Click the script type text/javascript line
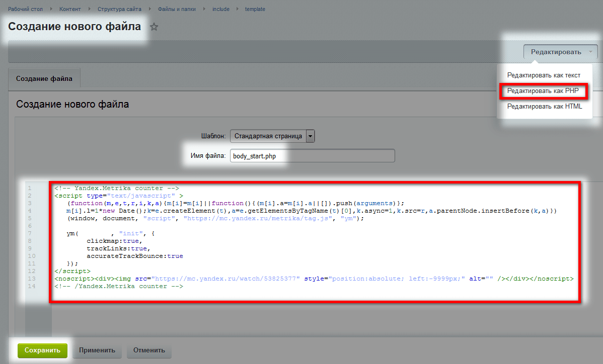Image resolution: width=603 pixels, height=364 pixels. pos(119,196)
